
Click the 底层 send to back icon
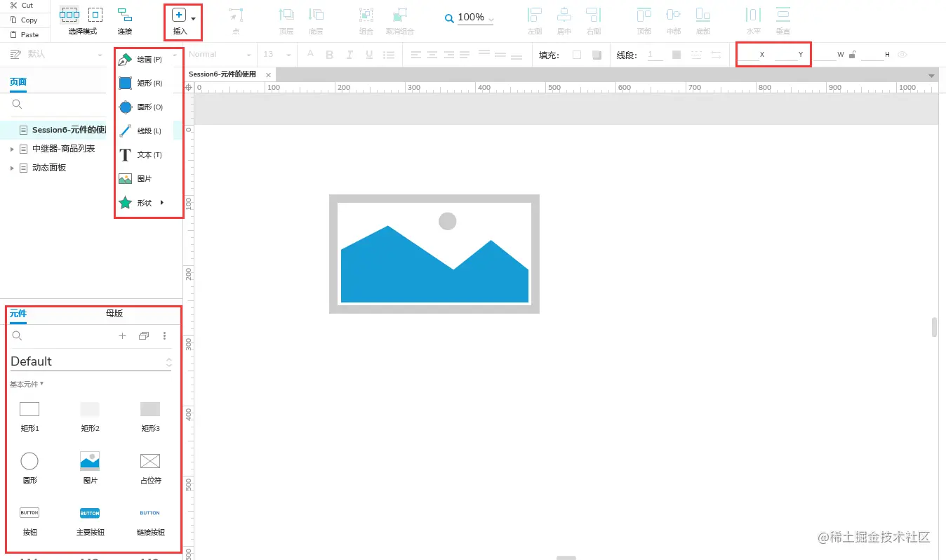tap(316, 15)
